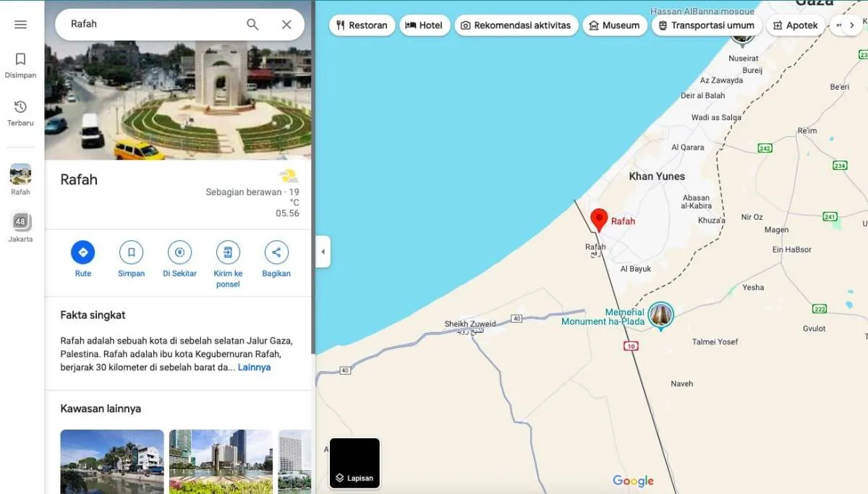Open the Disimpan saved places panel
The width and height of the screenshot is (868, 494).
coord(20,64)
